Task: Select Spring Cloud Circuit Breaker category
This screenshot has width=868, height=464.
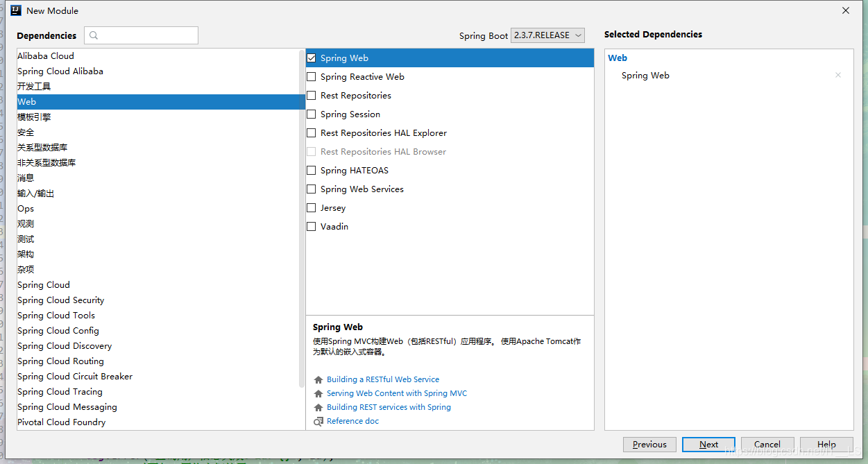Action: (158, 377)
